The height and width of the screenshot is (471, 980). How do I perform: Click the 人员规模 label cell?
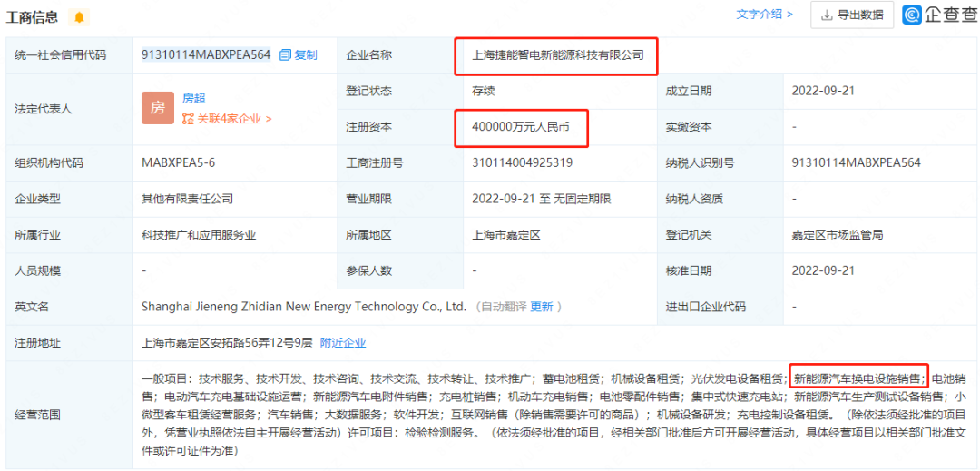(69, 271)
